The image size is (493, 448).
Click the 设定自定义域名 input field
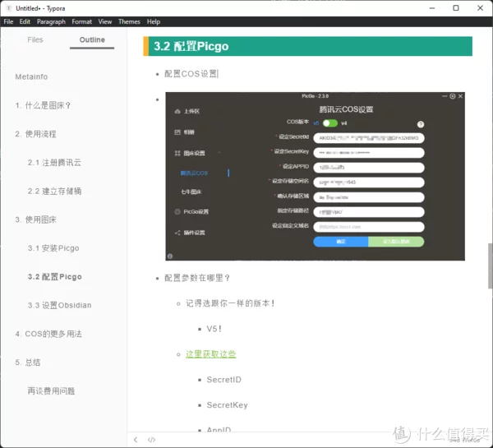369,227
